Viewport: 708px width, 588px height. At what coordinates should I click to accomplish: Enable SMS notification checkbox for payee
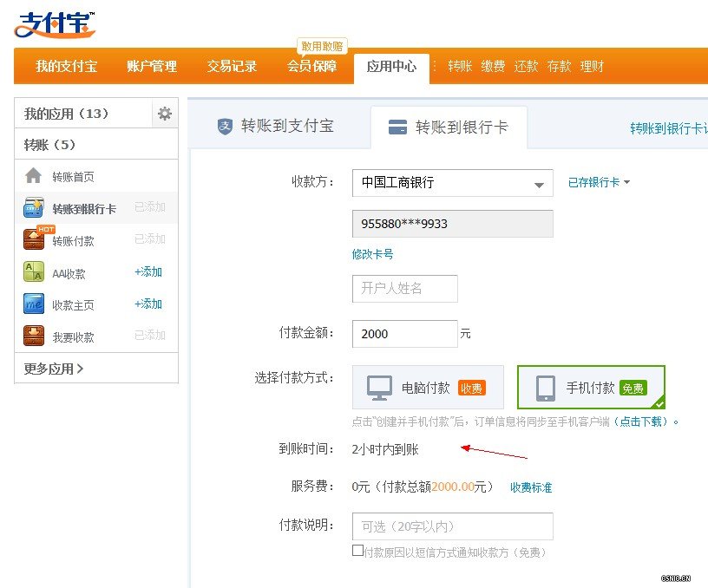357,551
